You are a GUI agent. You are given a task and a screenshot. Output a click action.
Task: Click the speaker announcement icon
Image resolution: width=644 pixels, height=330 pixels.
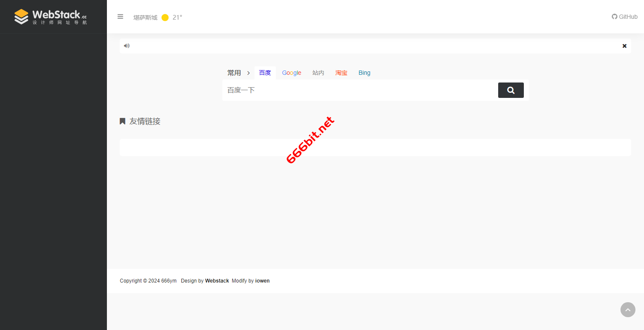pos(127,46)
